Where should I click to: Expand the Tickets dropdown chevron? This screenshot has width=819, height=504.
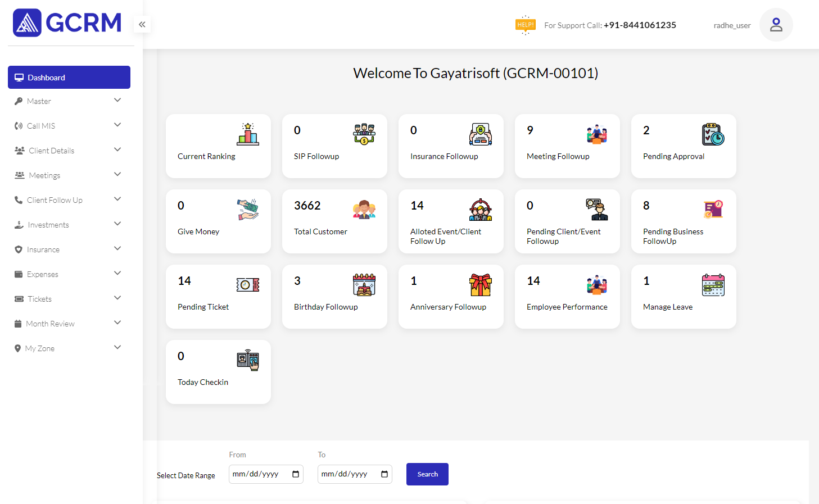(x=117, y=298)
